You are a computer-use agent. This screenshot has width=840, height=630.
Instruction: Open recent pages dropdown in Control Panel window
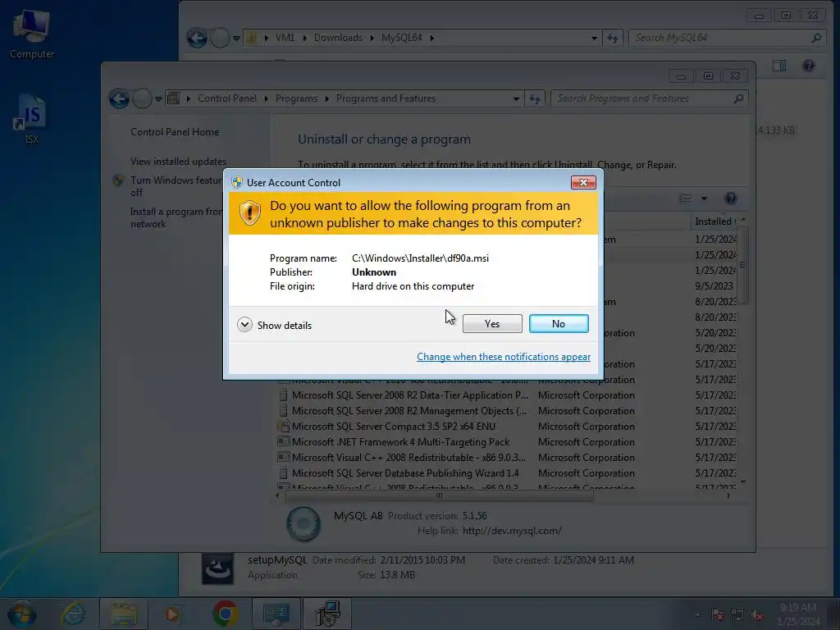158,99
